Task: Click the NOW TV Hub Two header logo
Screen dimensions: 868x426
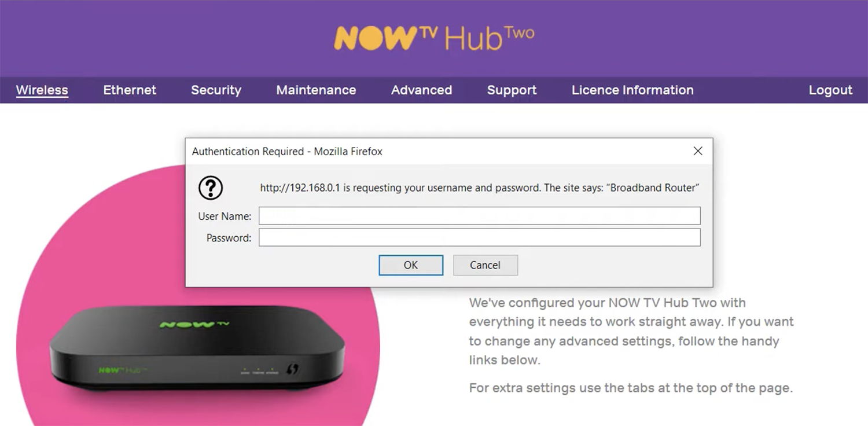Action: pos(434,37)
